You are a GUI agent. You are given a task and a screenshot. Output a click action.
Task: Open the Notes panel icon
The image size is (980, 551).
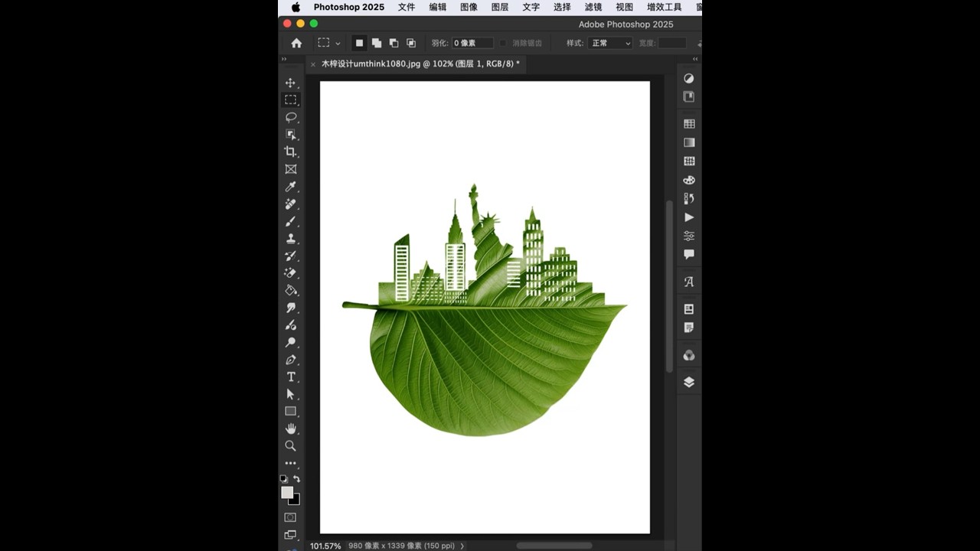pyautogui.click(x=689, y=328)
